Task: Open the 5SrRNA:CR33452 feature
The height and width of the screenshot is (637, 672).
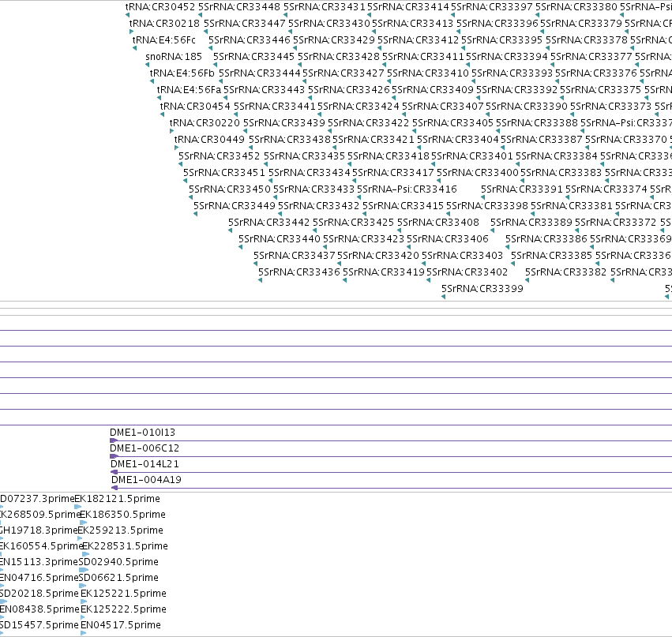Action: tap(219, 156)
